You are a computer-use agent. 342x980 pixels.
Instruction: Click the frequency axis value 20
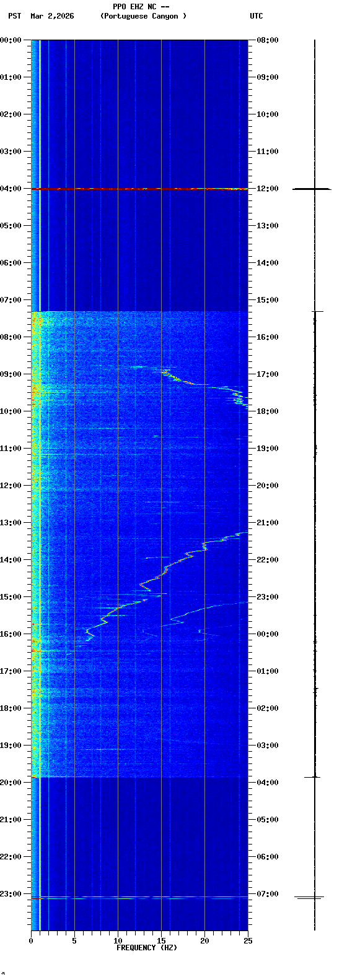[x=204, y=941]
